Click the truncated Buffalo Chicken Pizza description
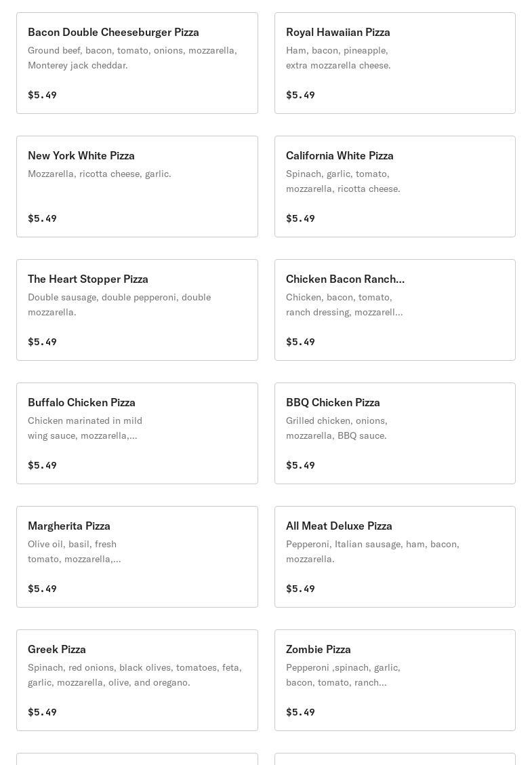The height and width of the screenshot is (765, 532). (85, 428)
